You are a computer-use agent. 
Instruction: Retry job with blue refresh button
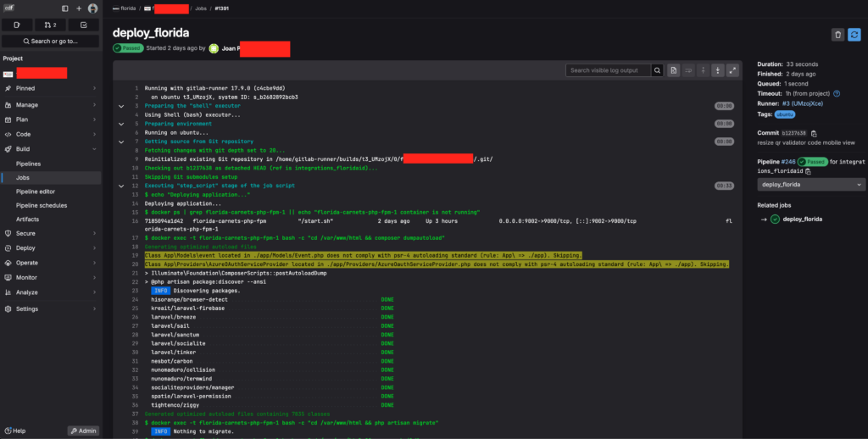854,34
